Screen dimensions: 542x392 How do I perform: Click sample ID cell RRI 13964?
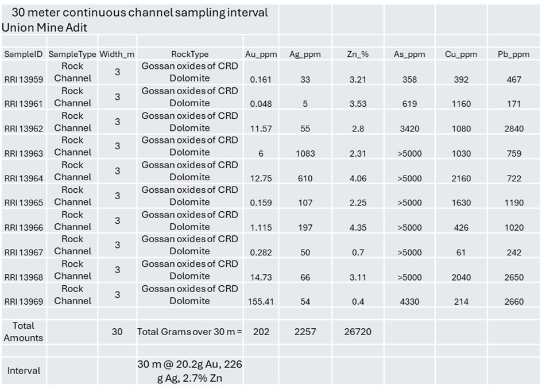coord(24,178)
